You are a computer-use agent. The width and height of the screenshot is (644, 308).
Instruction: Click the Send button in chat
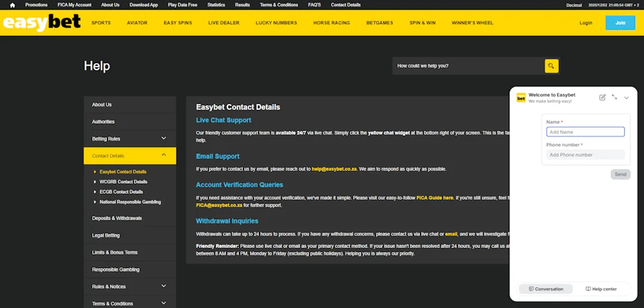pos(620,175)
